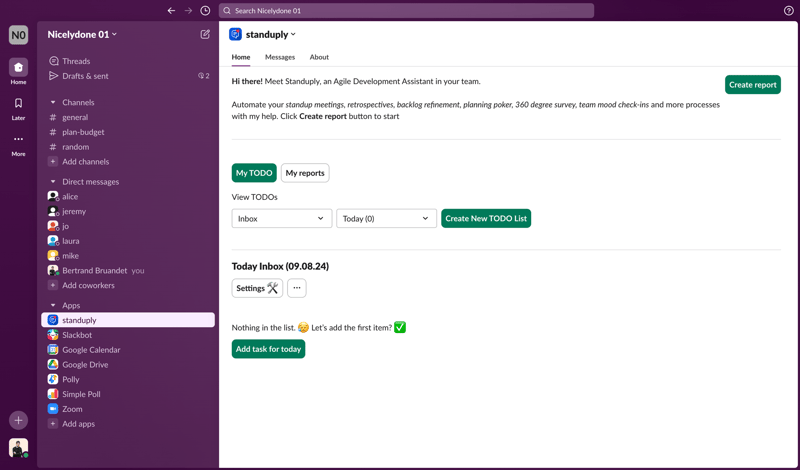Image resolution: width=800 pixels, height=470 pixels.
Task: Click the standuply app logo in header
Action: 235,34
